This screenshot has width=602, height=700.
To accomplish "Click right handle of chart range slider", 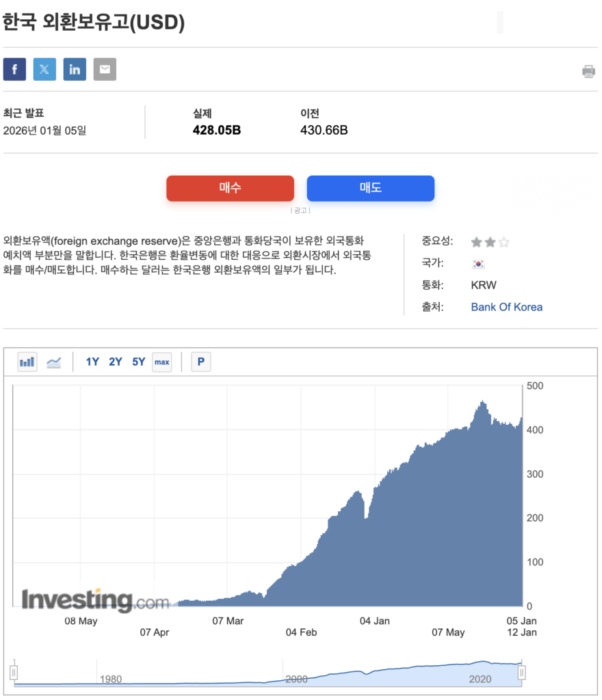I will tap(522, 673).
